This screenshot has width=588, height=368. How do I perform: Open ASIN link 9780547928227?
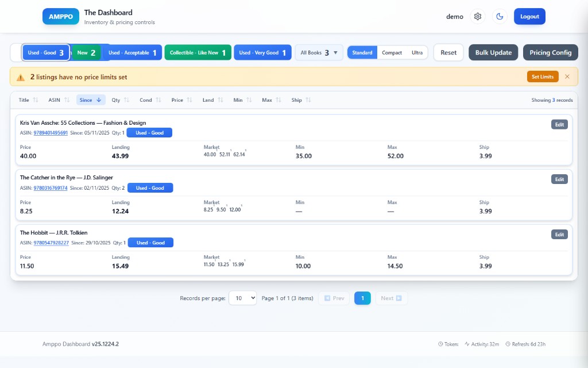[51, 243]
